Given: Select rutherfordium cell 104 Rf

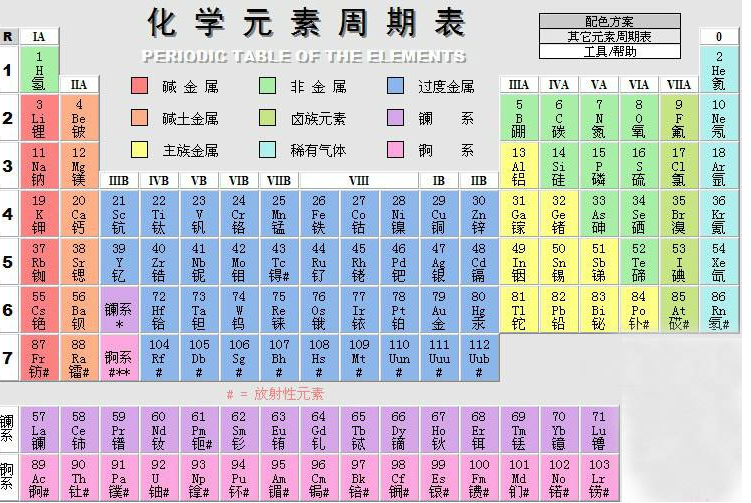Looking at the screenshot, I should click(159, 357).
